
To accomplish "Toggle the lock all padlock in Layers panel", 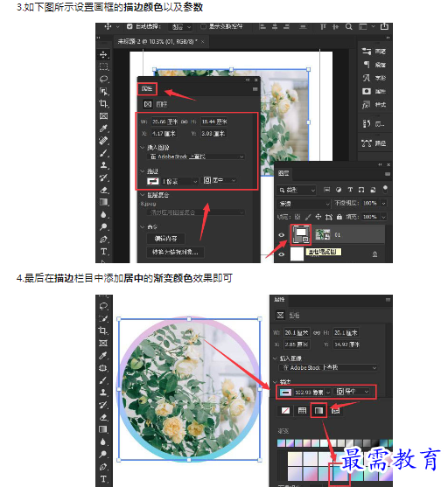I will click(339, 217).
